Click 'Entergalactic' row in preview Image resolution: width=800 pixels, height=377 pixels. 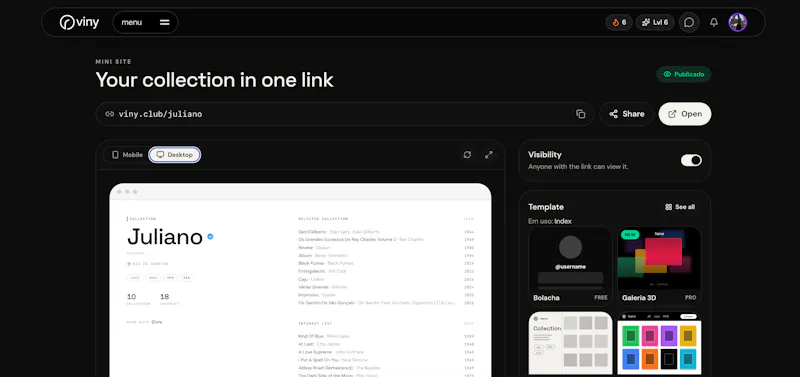(386, 271)
